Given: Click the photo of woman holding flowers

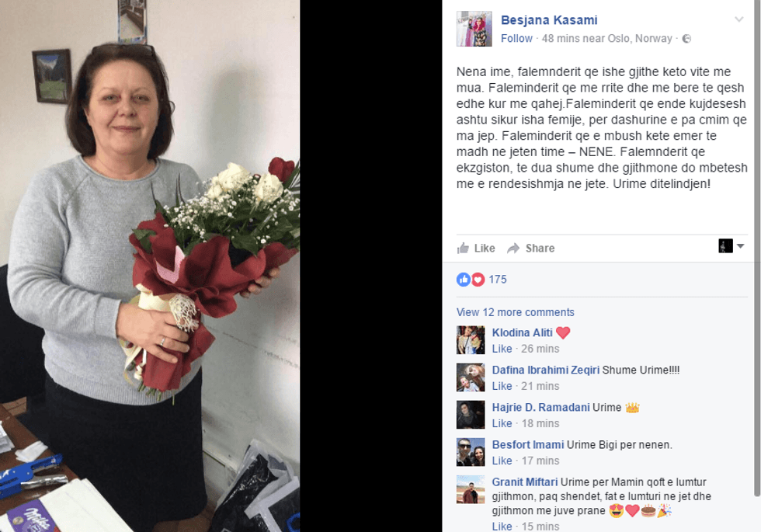Looking at the screenshot, I should [149, 266].
